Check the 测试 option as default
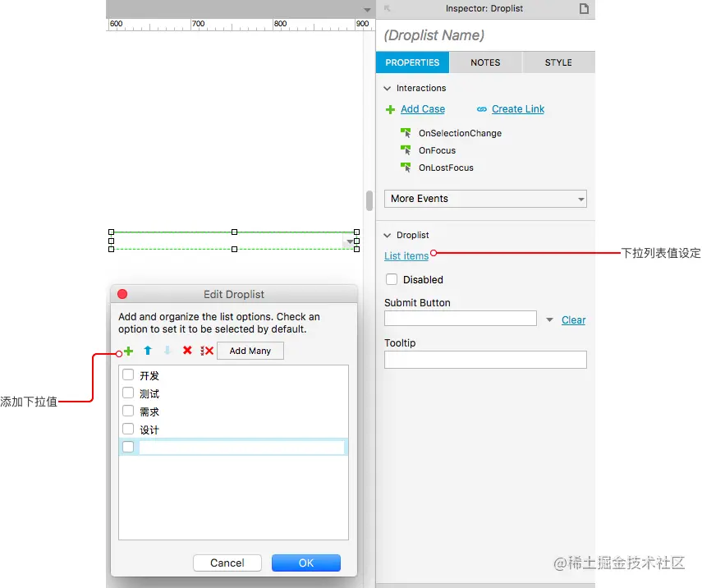 pyautogui.click(x=128, y=393)
